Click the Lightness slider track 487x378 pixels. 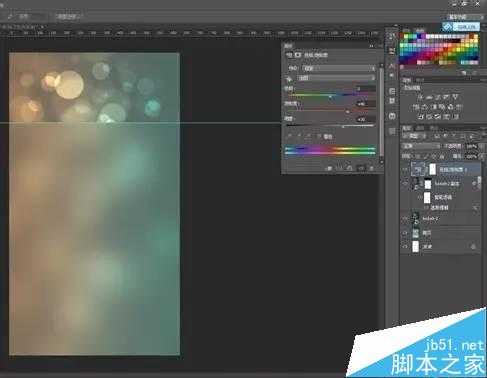[330, 126]
